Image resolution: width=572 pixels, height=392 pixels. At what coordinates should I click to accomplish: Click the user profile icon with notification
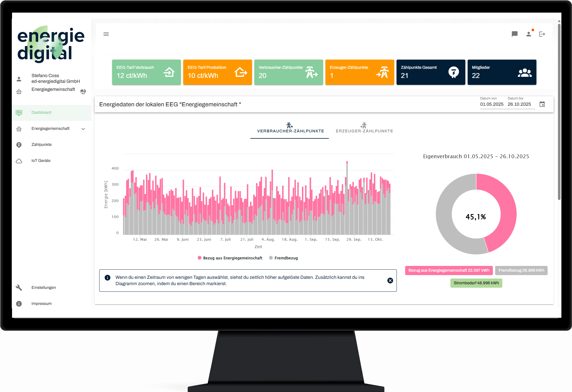(x=529, y=34)
